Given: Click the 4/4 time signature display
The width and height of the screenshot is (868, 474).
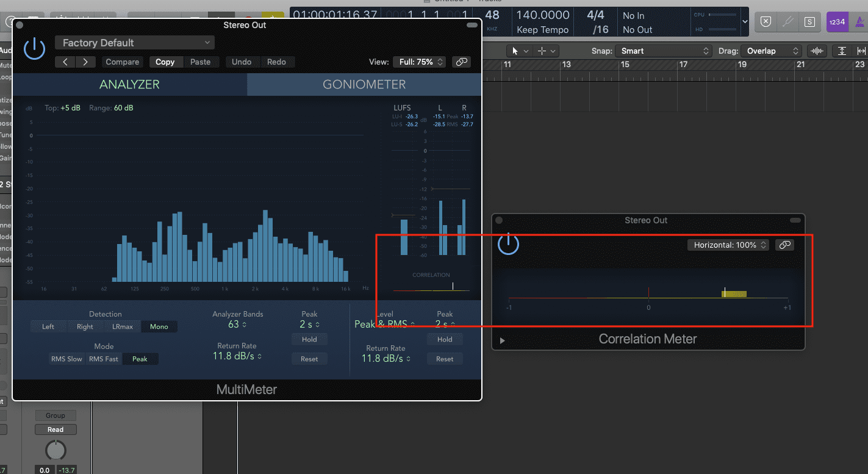Looking at the screenshot, I should coord(595,15).
